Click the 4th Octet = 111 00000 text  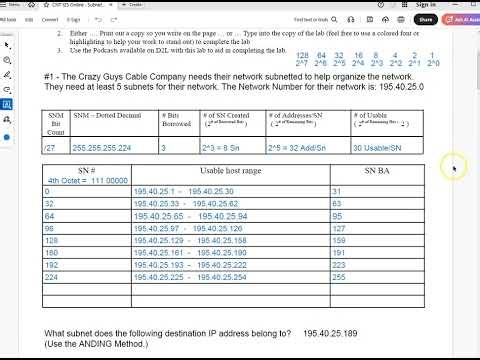88,181
